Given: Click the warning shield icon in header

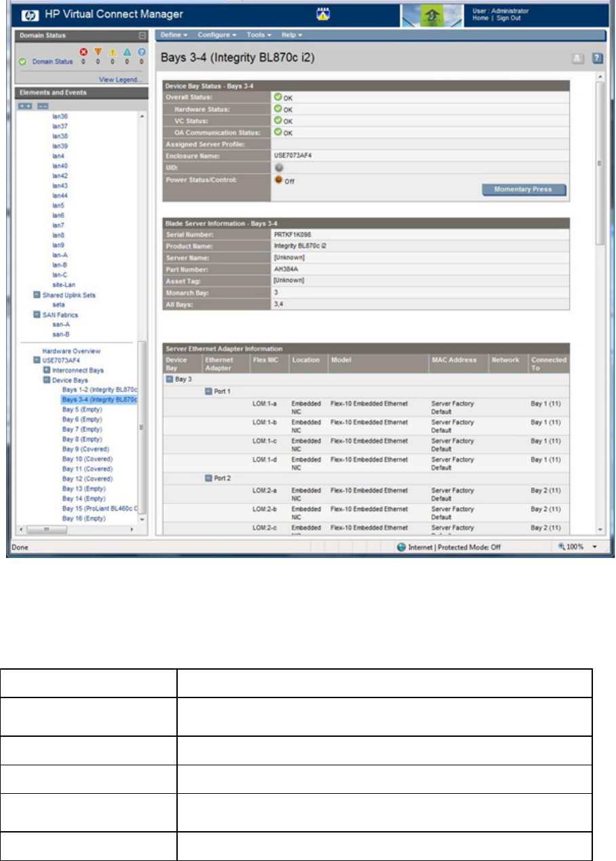Looking at the screenshot, I should (324, 14).
